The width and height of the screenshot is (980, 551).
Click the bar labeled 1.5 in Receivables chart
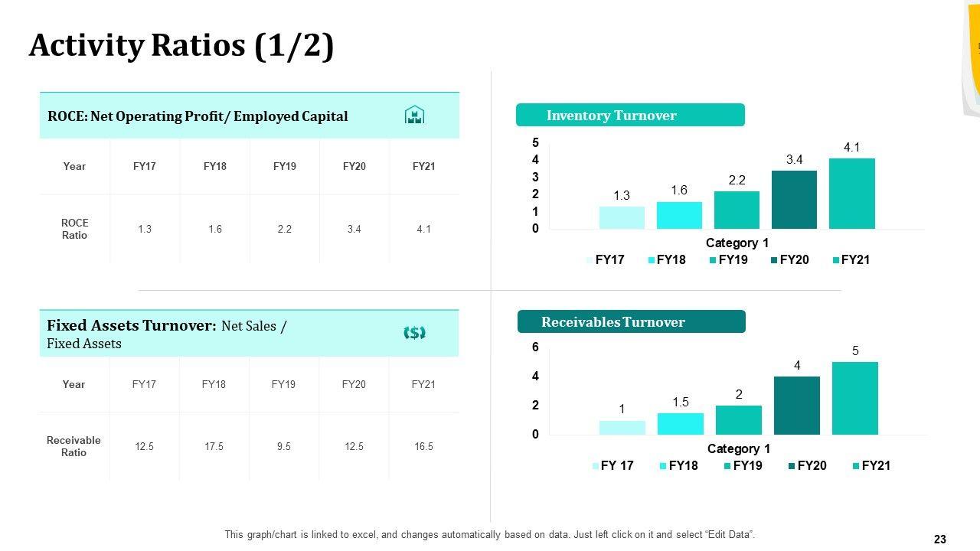click(x=680, y=424)
